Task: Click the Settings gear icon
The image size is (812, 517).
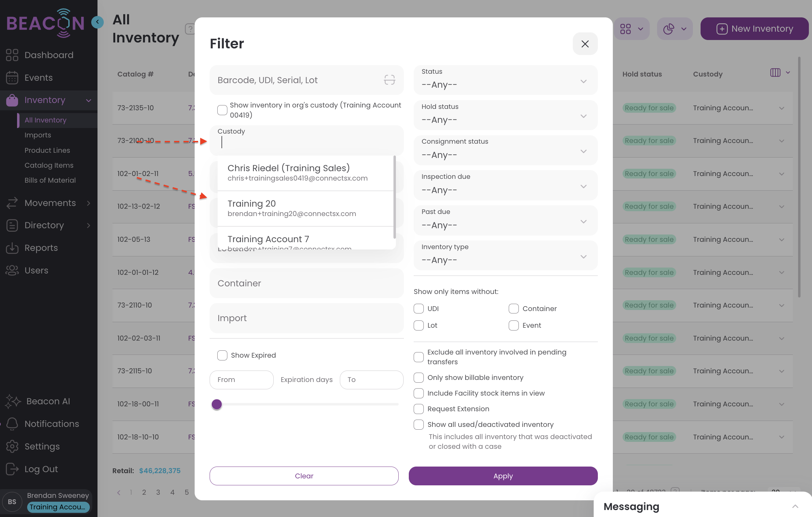Action: (12, 446)
